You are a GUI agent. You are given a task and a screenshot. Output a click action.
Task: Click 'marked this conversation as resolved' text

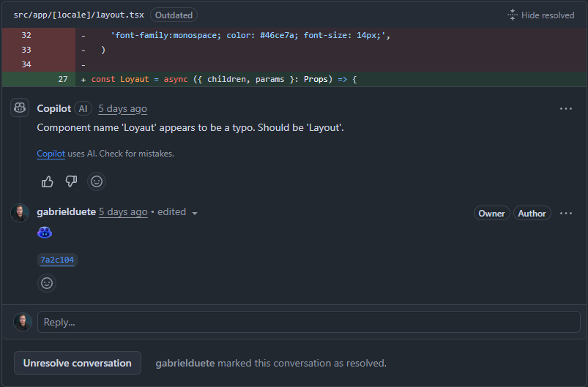(302, 363)
